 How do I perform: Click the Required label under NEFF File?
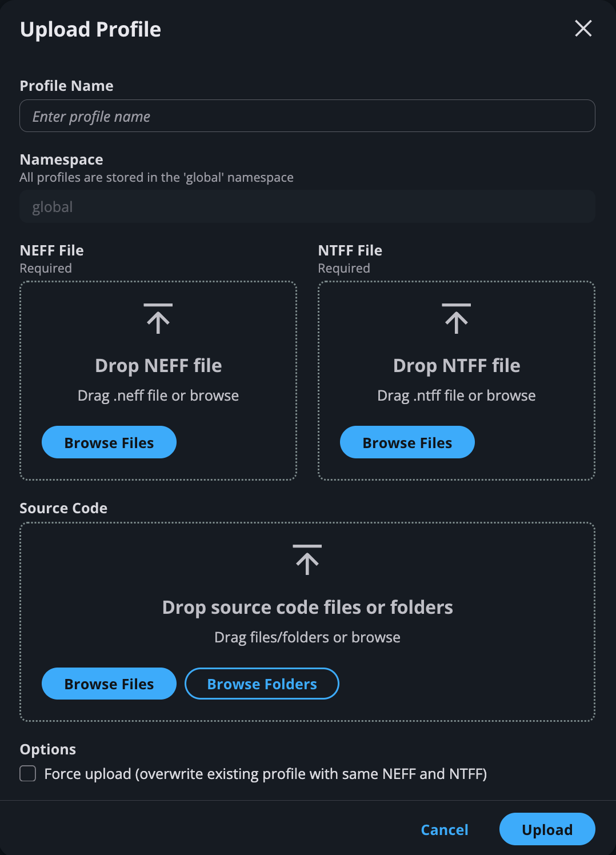point(45,267)
